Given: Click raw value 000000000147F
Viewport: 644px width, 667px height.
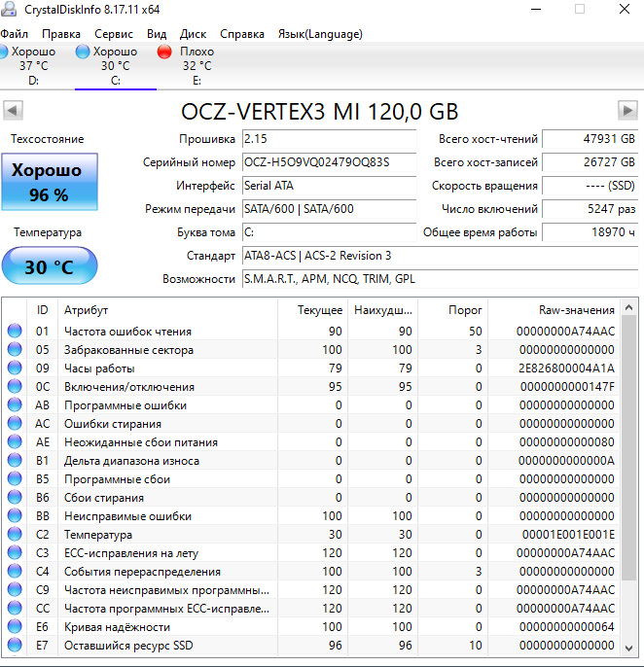Looking at the screenshot, I should click(x=567, y=387).
